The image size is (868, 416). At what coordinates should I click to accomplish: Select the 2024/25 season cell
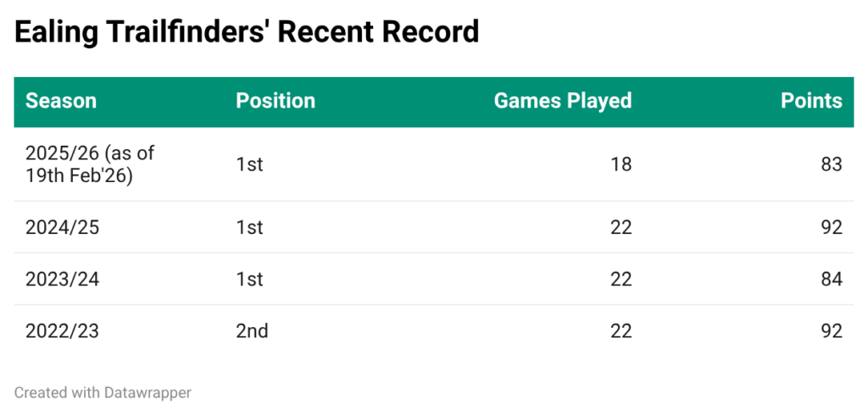click(62, 227)
